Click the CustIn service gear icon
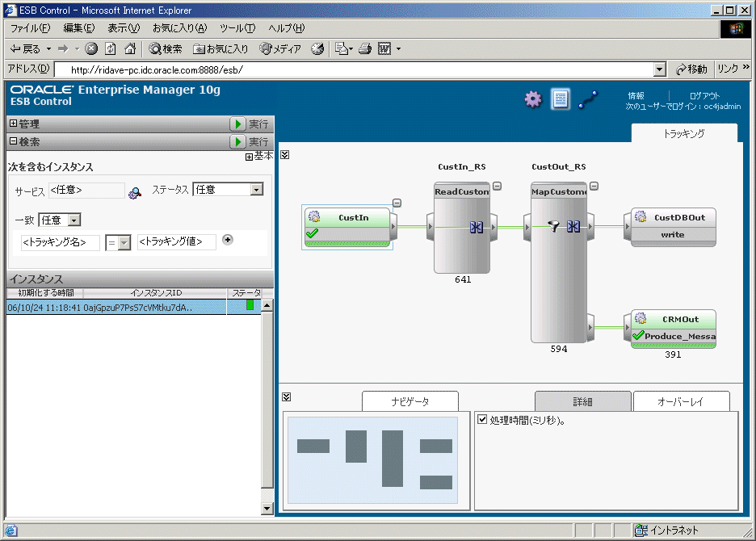The image size is (756, 541). pos(314,216)
